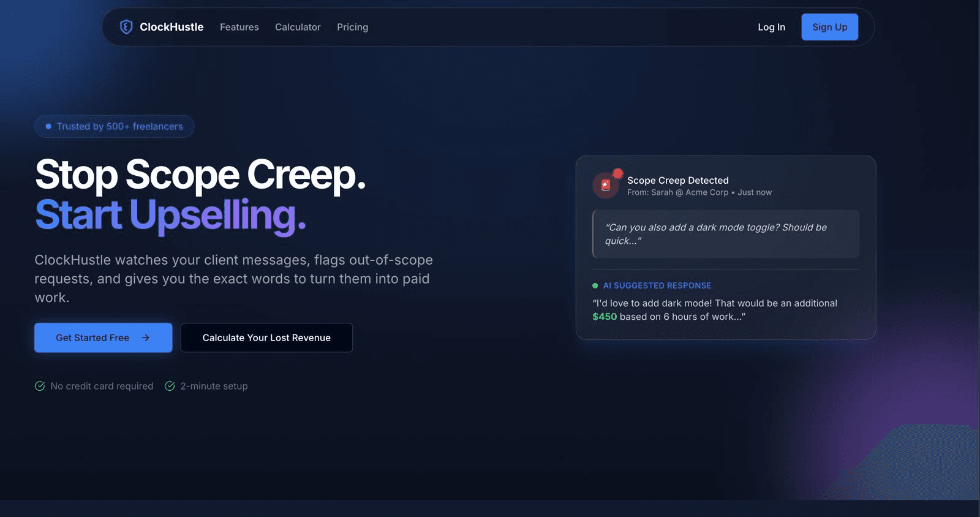
Task: Click the $450 amount in suggested response
Action: [605, 317]
